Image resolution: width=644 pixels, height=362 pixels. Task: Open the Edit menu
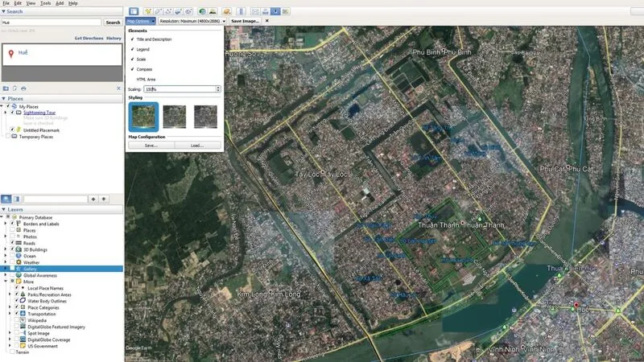pyautogui.click(x=18, y=3)
